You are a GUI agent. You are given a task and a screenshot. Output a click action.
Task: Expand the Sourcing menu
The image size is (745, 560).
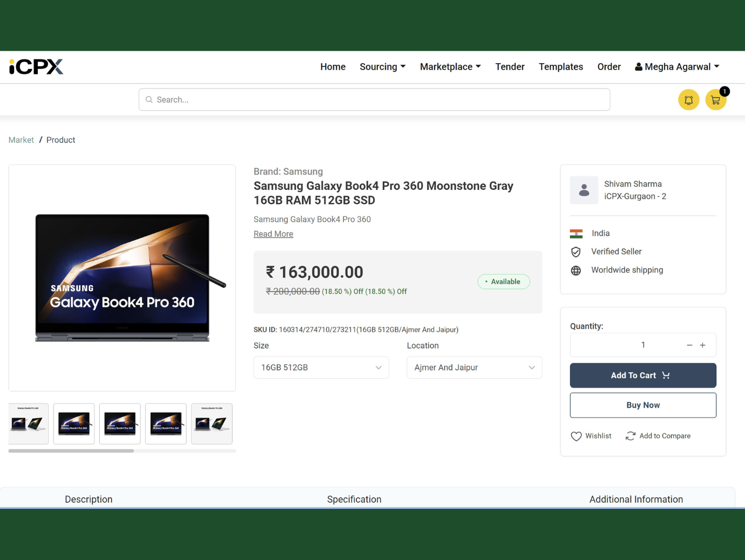[382, 67]
